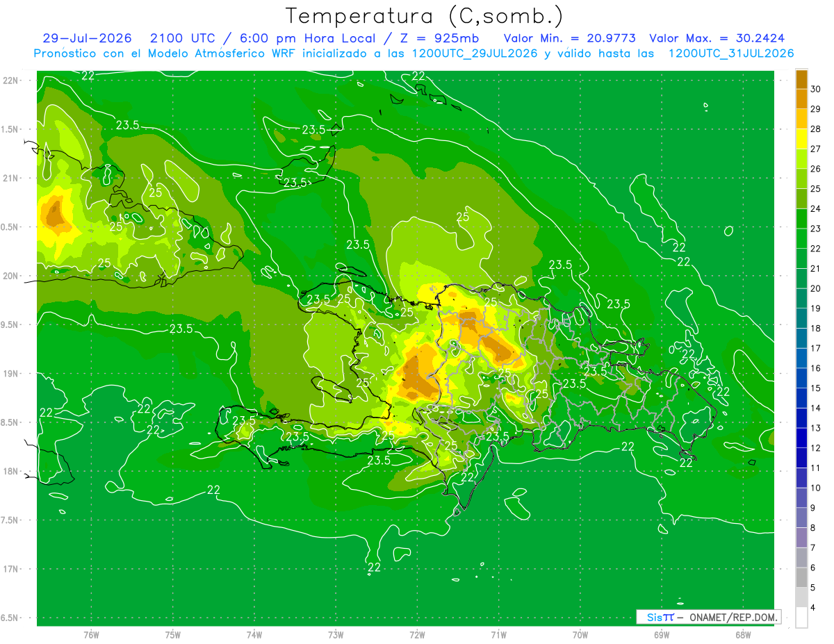
Task: Click the Temperatura (C,somb.) title
Action: click(x=425, y=16)
